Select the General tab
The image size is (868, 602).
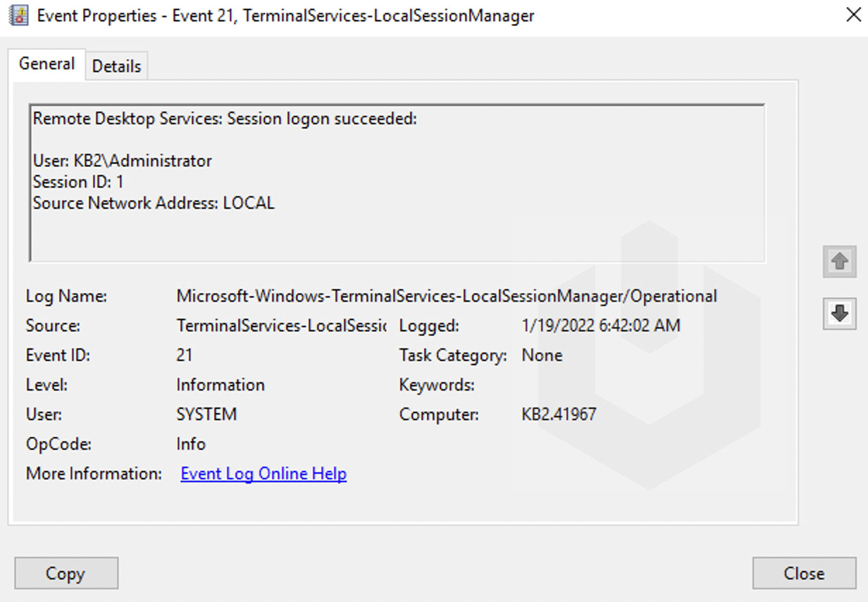(46, 64)
